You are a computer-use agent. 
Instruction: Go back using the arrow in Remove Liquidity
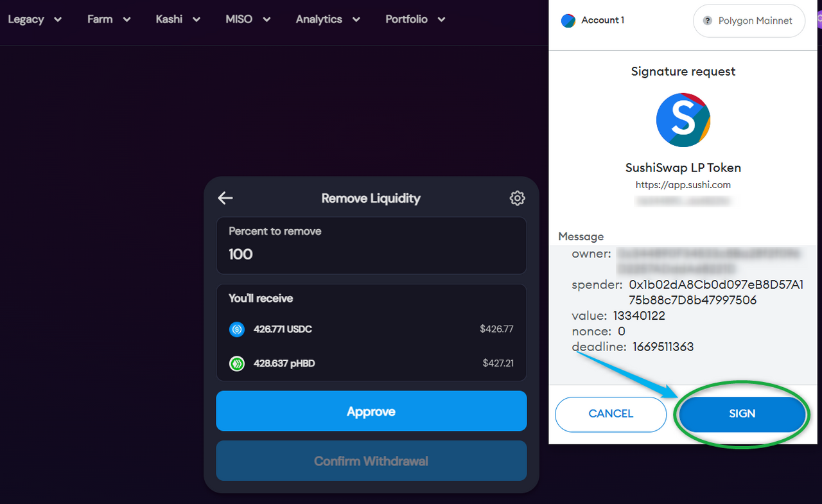tap(225, 198)
